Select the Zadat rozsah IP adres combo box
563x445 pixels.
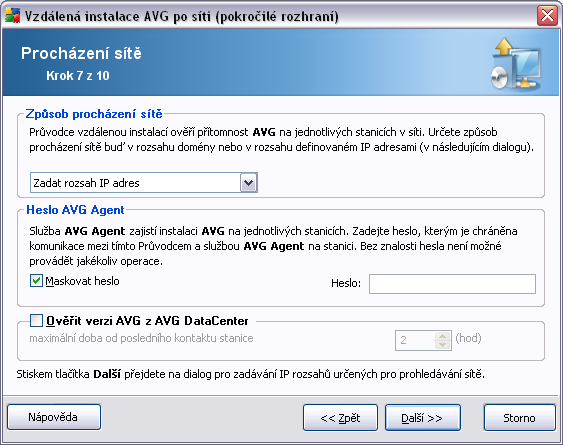(x=144, y=183)
